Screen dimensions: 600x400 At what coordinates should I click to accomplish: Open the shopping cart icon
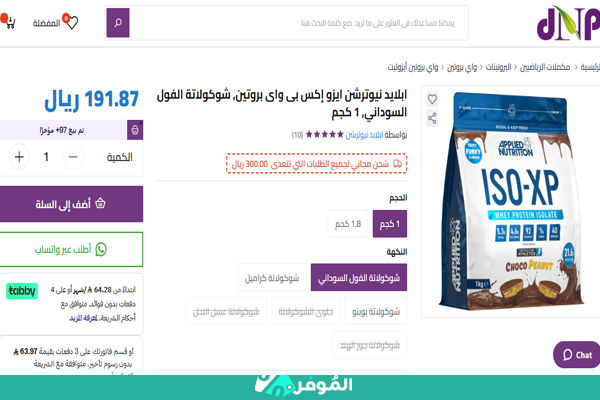(8, 22)
